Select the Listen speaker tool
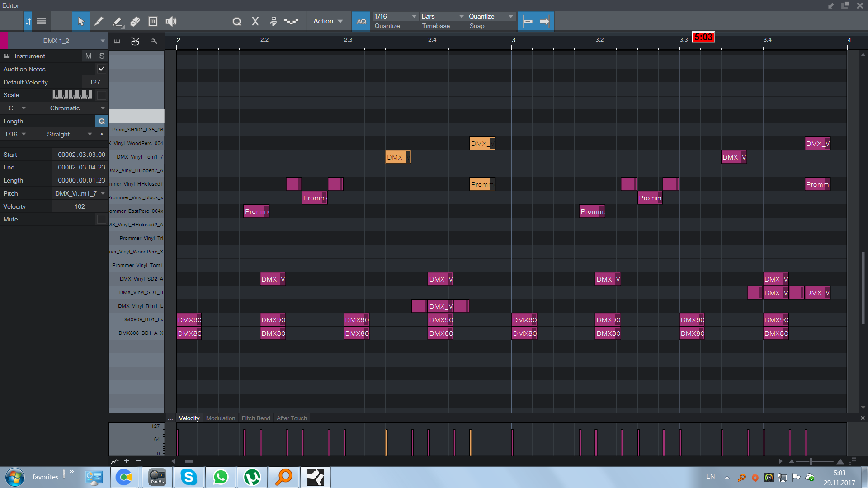The image size is (868, 488). (x=171, y=21)
